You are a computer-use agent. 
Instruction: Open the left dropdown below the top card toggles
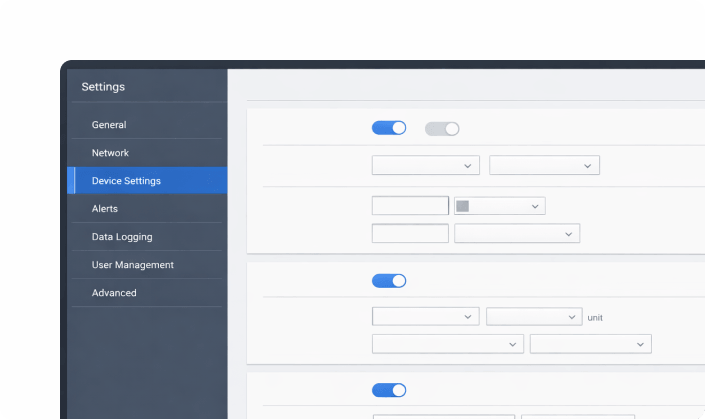point(425,165)
